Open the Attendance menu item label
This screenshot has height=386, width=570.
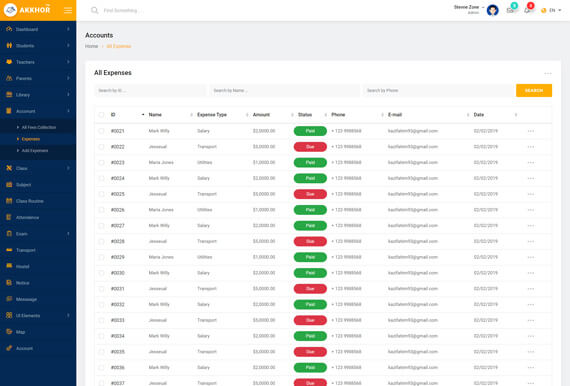27,217
